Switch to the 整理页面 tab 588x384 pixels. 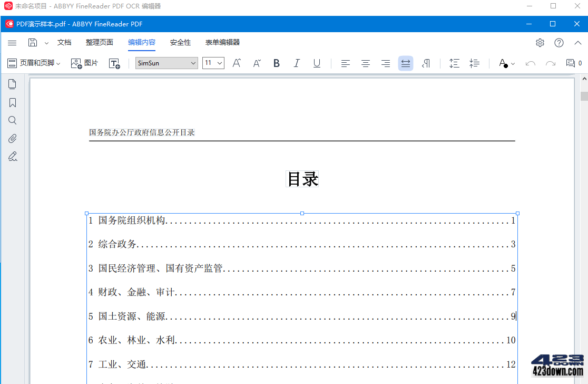[99, 42]
